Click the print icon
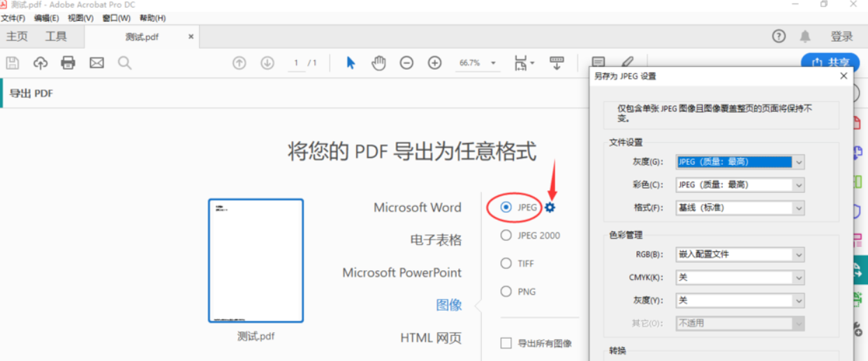868x361 pixels. (68, 63)
